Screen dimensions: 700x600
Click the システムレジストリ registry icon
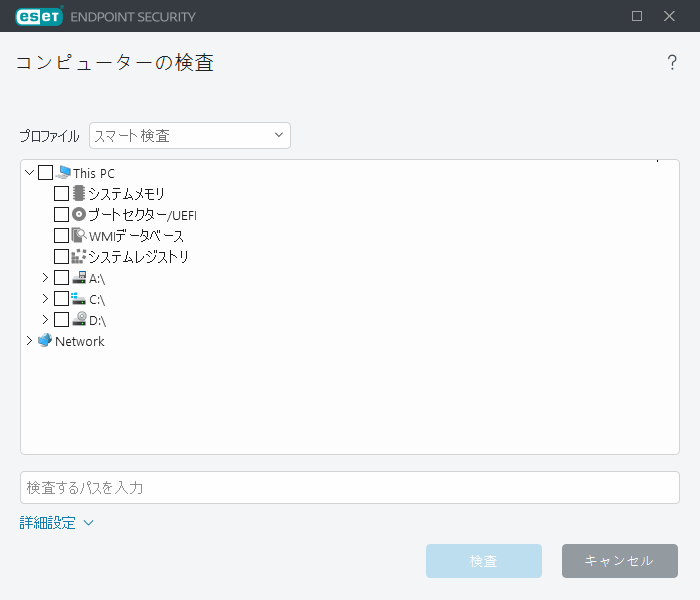(x=79, y=257)
